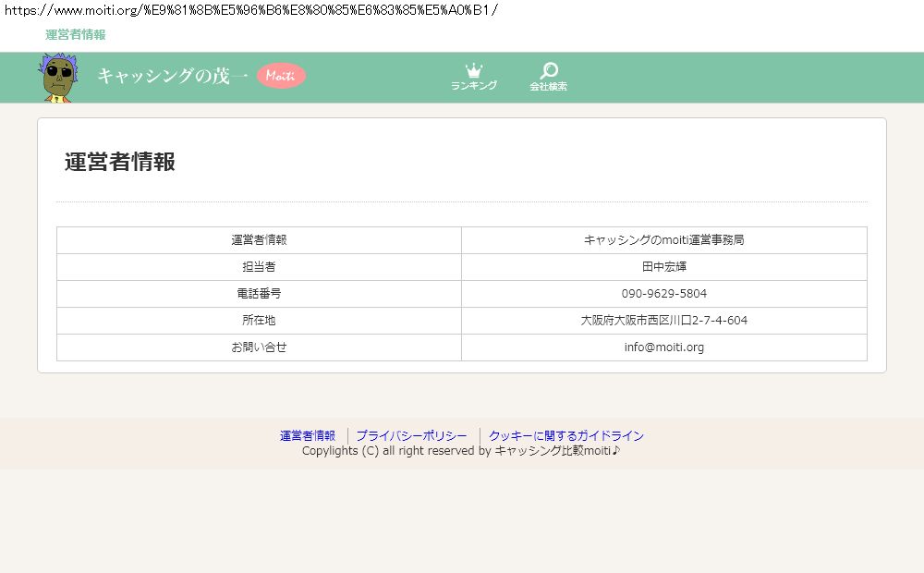Select the name 田中宏輝 in table
Viewport: 924px width, 573px height.
(x=663, y=267)
